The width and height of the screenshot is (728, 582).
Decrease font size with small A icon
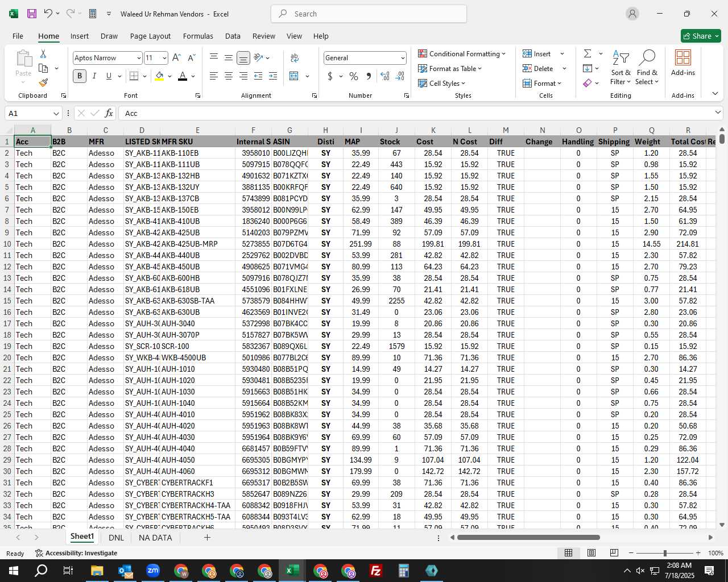coord(191,58)
